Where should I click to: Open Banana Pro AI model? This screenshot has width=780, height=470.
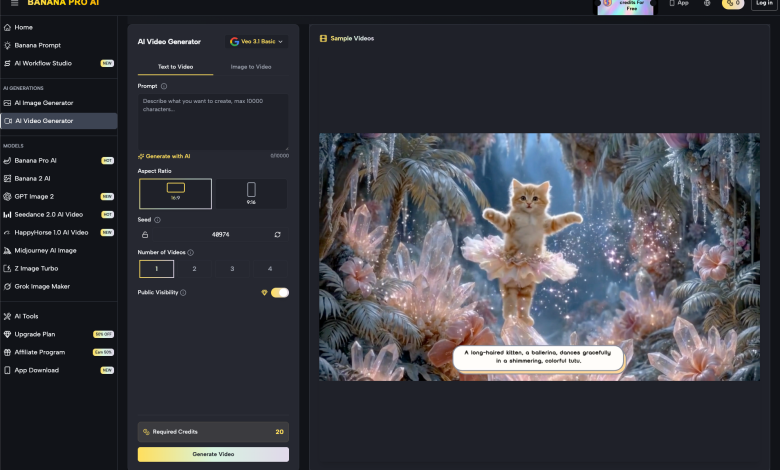pyautogui.click(x=59, y=161)
